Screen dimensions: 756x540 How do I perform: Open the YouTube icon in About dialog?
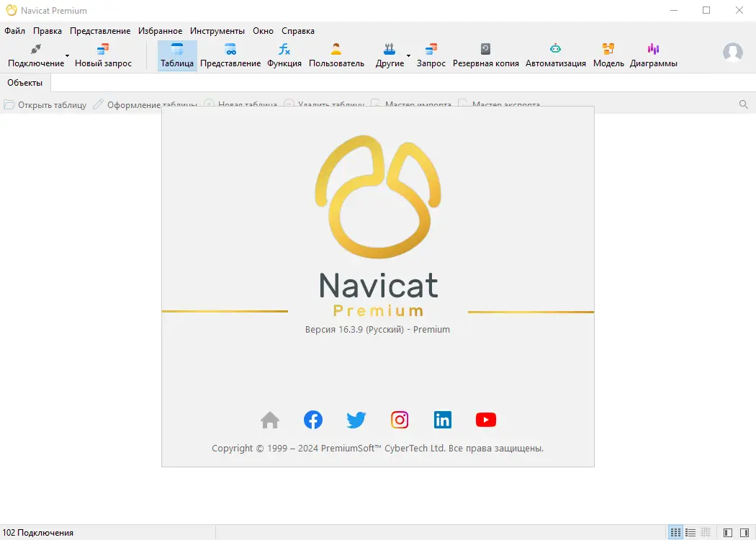pos(486,420)
